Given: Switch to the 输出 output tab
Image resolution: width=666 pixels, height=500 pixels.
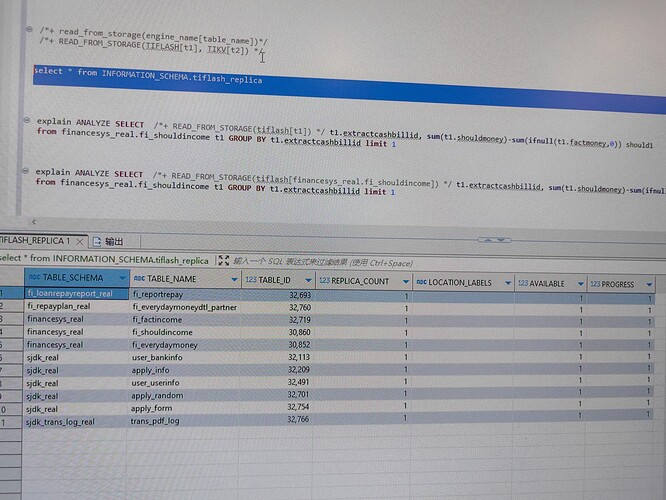Looking at the screenshot, I should (113, 241).
